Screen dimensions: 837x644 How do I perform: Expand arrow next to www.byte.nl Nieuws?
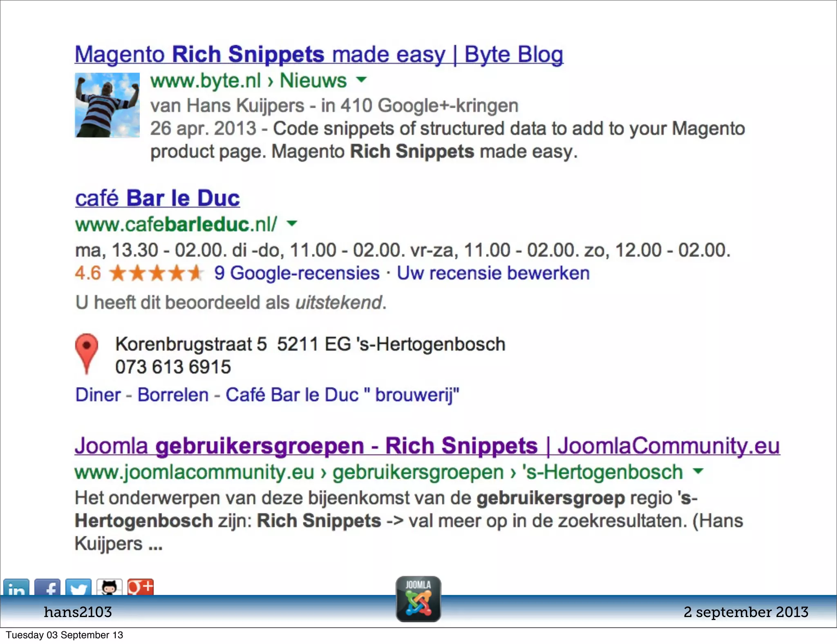click(361, 79)
